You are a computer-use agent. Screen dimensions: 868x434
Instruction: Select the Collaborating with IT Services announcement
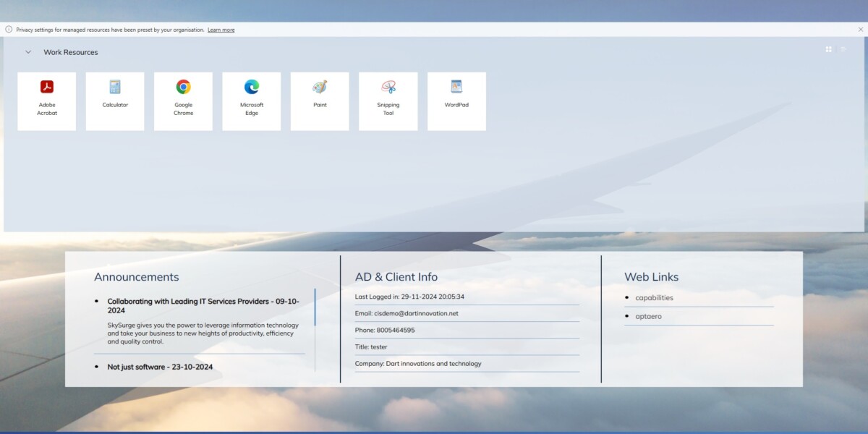[x=203, y=305]
